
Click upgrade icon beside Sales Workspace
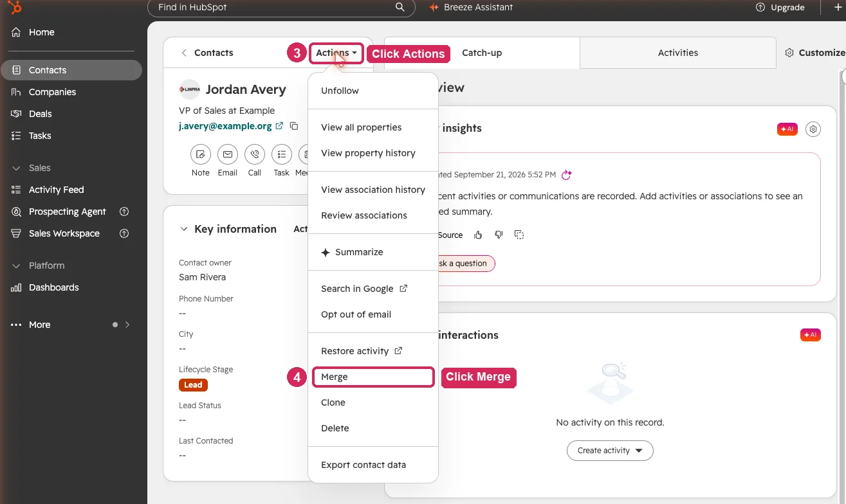point(125,233)
